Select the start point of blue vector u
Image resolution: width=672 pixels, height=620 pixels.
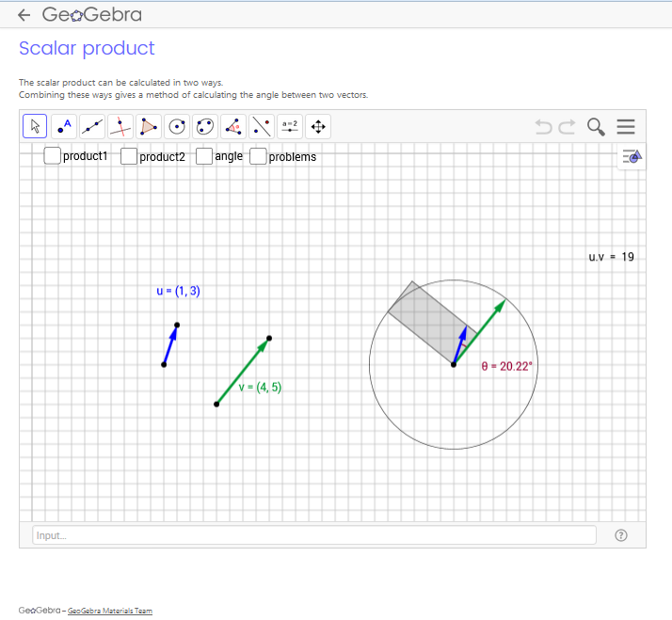point(164,365)
